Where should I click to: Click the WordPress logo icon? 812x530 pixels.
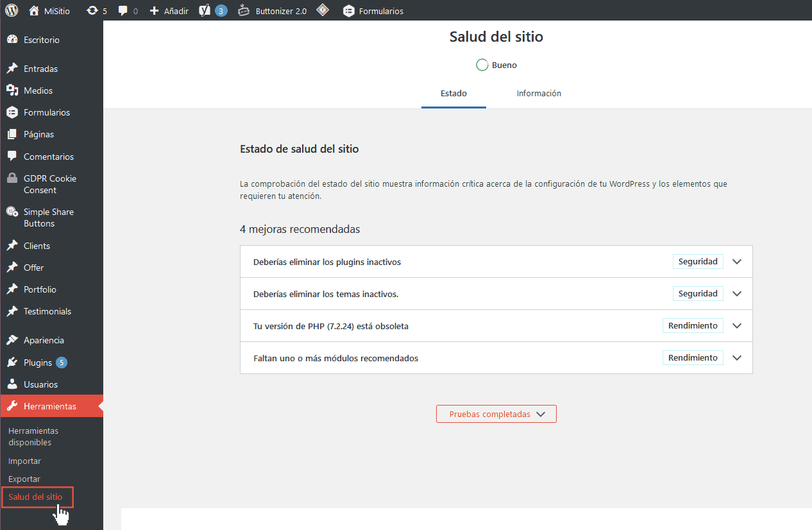point(12,11)
